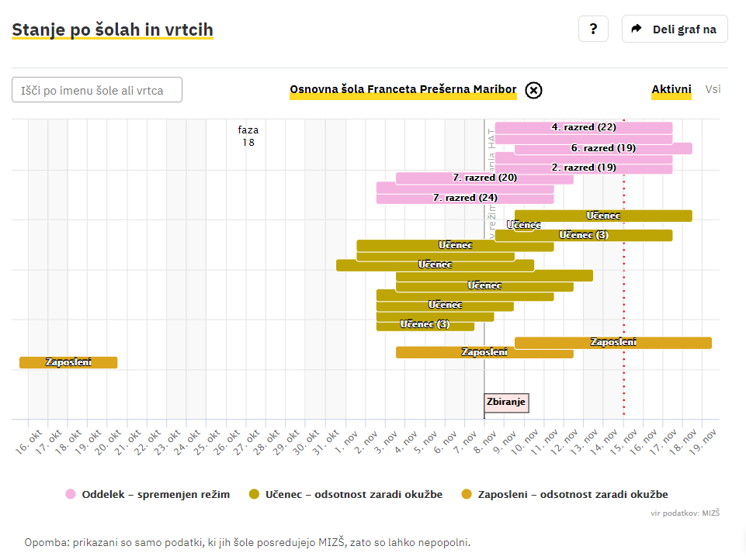Click the olive Učenec legend dot
The height and width of the screenshot is (560, 746).
click(254, 494)
